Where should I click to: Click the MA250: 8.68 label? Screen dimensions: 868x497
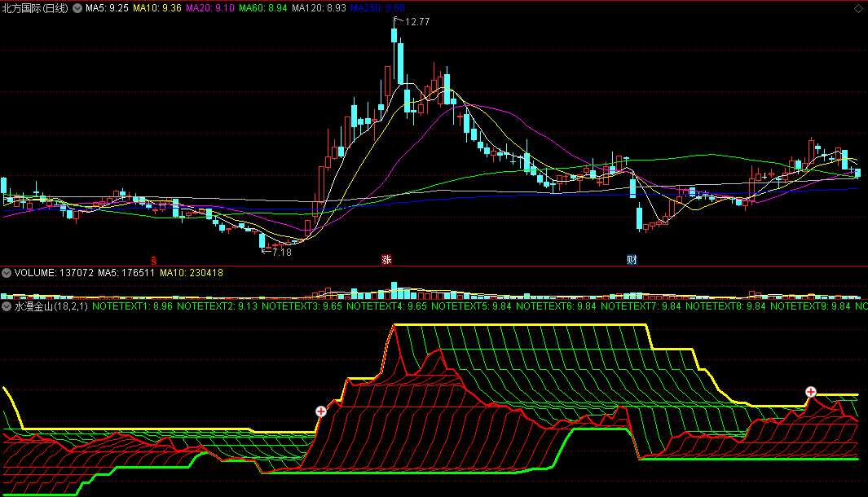(377, 8)
